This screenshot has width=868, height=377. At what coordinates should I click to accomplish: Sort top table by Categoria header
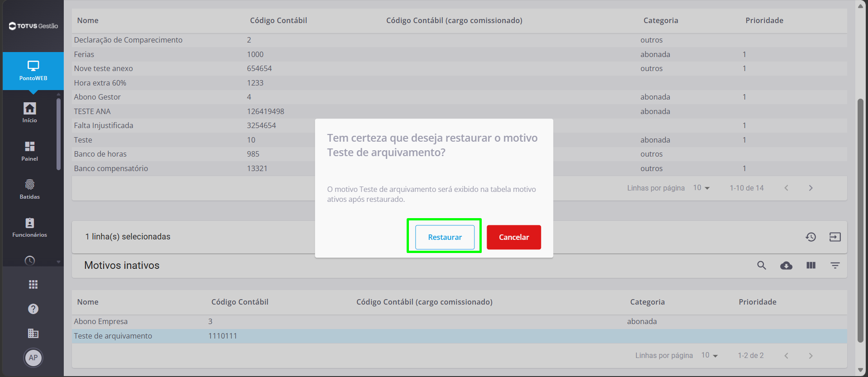pos(660,20)
